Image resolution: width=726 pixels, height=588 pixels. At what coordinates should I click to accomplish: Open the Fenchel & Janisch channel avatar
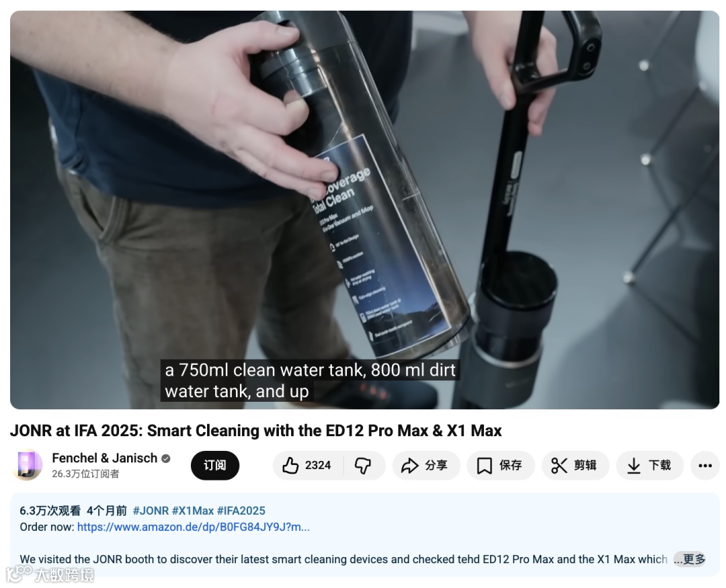pos(27,465)
